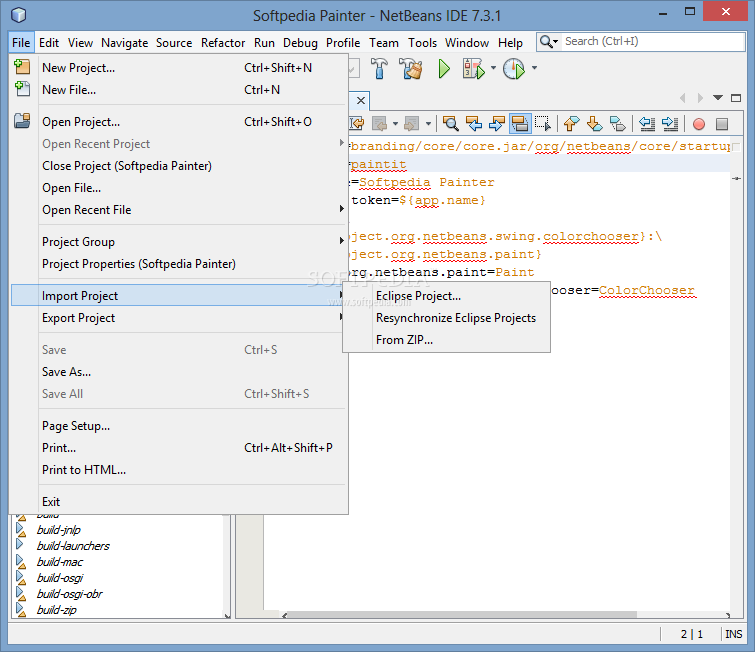Viewport: 755px width, 652px height.
Task: Select From ZIP... import option
Action: 446,340
